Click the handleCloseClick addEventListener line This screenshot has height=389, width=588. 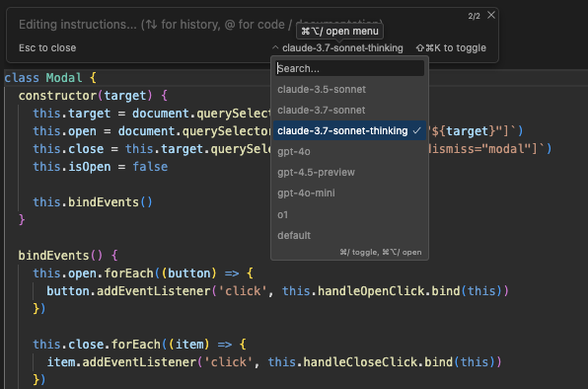coord(274,362)
